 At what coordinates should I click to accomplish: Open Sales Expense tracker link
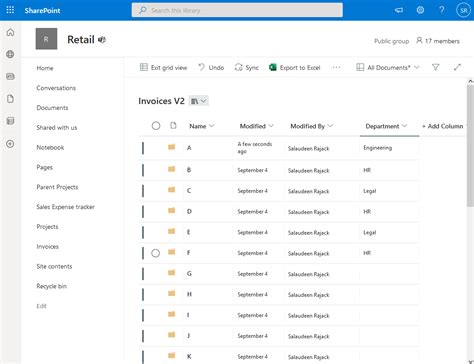click(66, 207)
